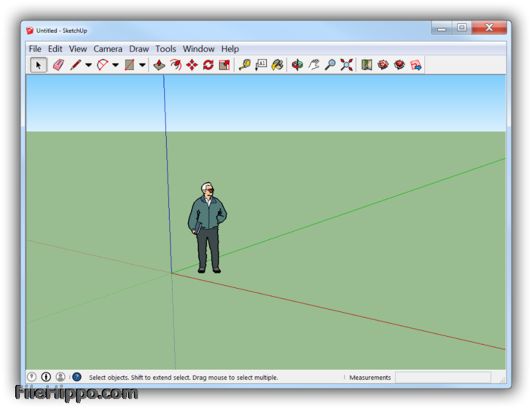
Task: Open the Add Location map icon
Action: (x=367, y=65)
